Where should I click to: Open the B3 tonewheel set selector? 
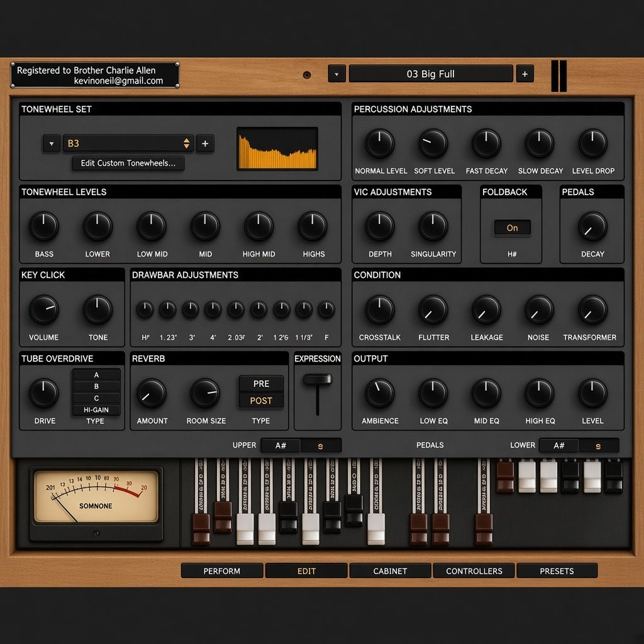point(128,143)
